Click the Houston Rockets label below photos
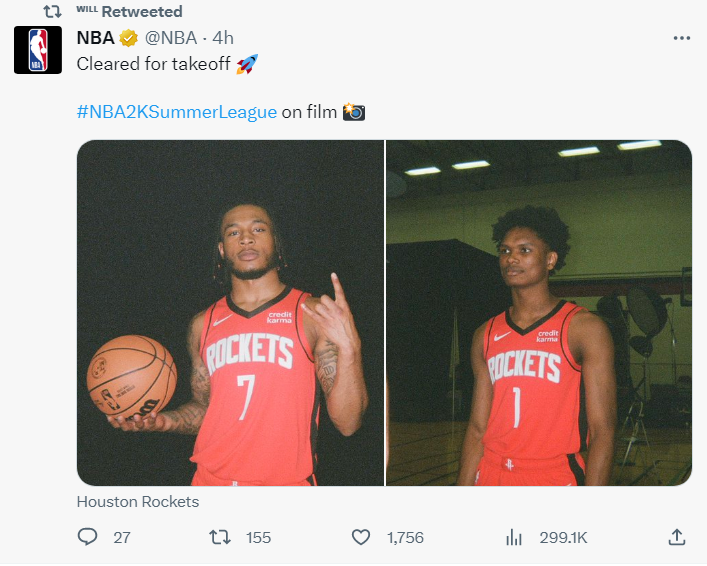707x566 pixels. point(138,502)
